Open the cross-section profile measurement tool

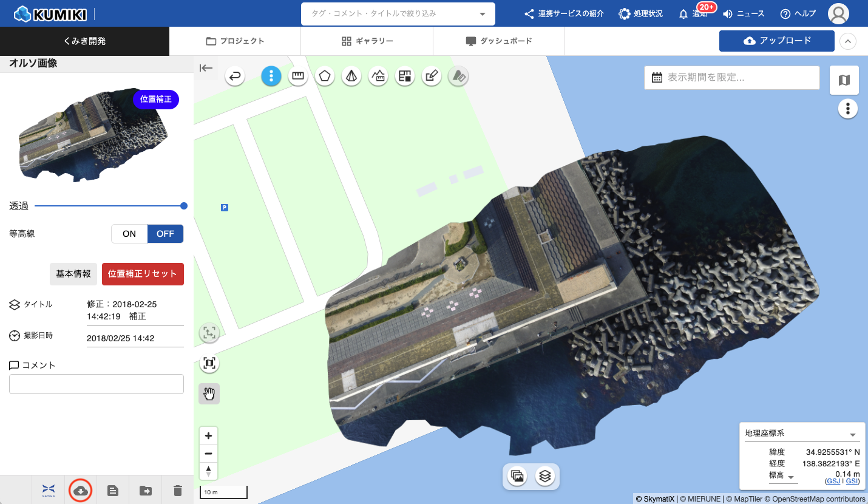(x=378, y=76)
